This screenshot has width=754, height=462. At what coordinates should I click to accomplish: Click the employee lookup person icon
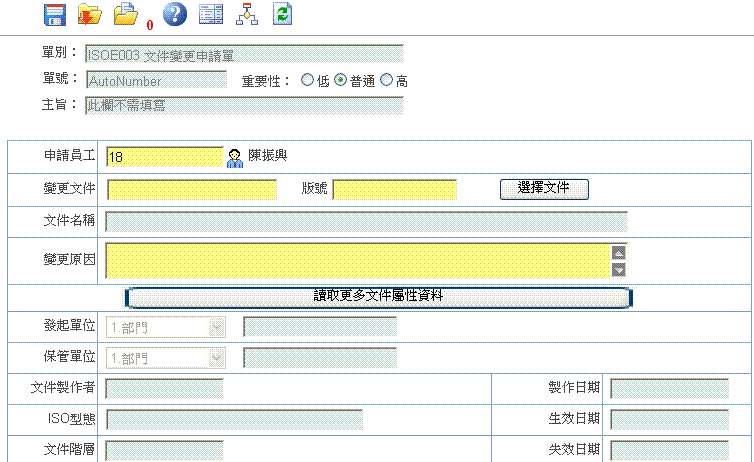235,157
